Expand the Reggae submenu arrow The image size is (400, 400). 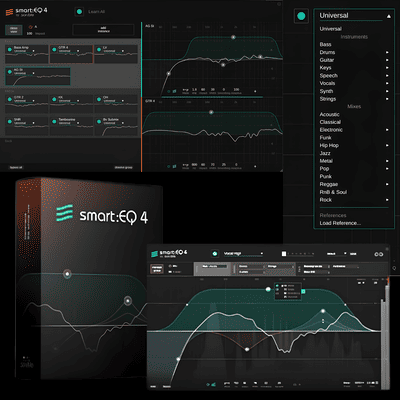point(387,184)
